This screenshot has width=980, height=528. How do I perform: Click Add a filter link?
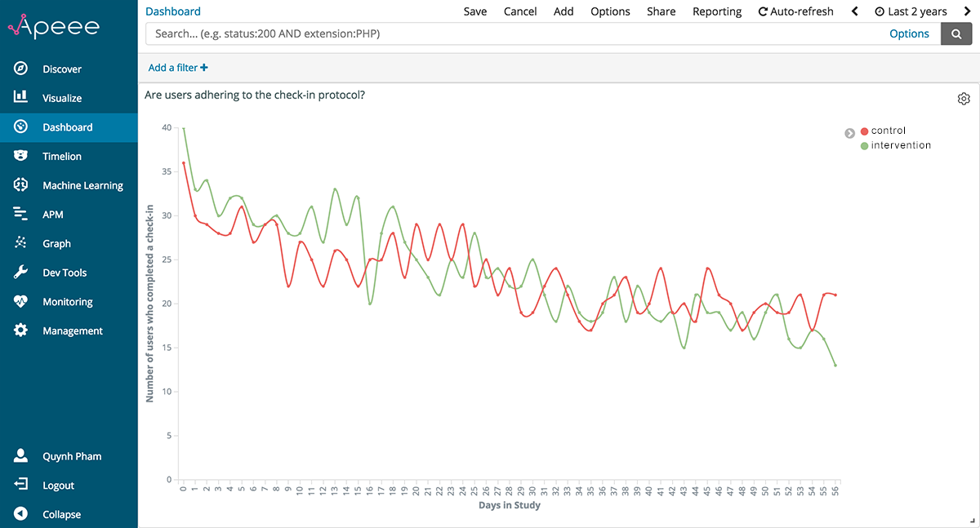[x=178, y=68]
